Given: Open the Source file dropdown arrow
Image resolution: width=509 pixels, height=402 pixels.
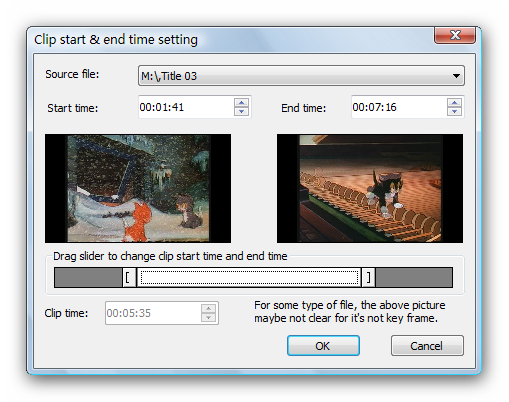Looking at the screenshot, I should pyautogui.click(x=456, y=76).
